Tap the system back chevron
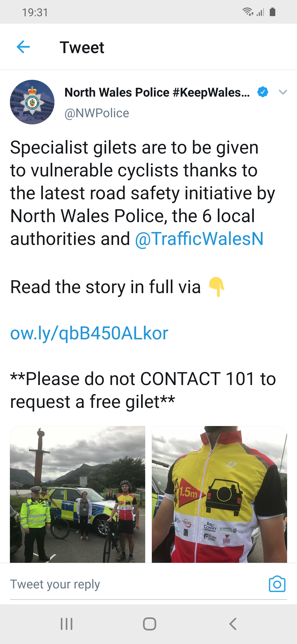297x644 pixels. (233, 624)
